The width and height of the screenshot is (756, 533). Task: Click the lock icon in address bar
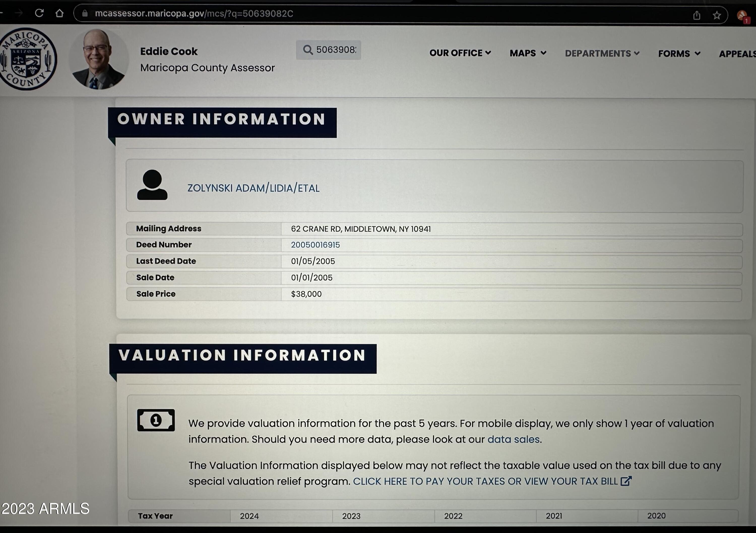pos(85,14)
